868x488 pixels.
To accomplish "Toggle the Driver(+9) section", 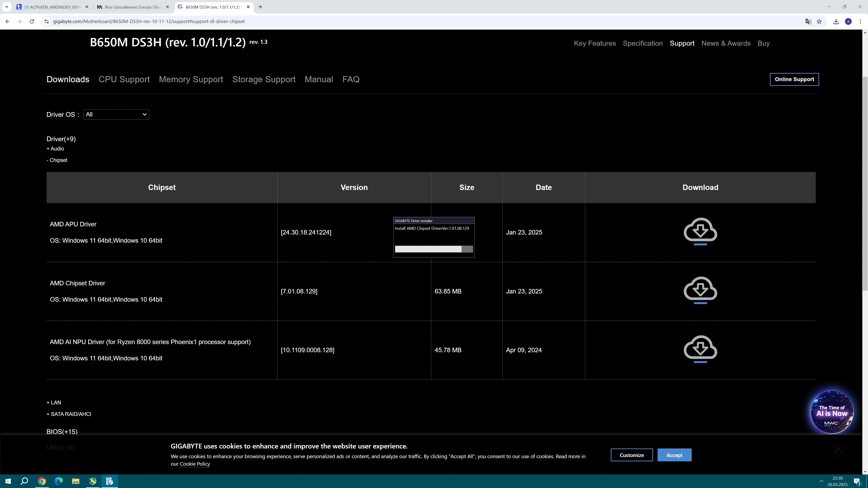I will click(x=61, y=139).
